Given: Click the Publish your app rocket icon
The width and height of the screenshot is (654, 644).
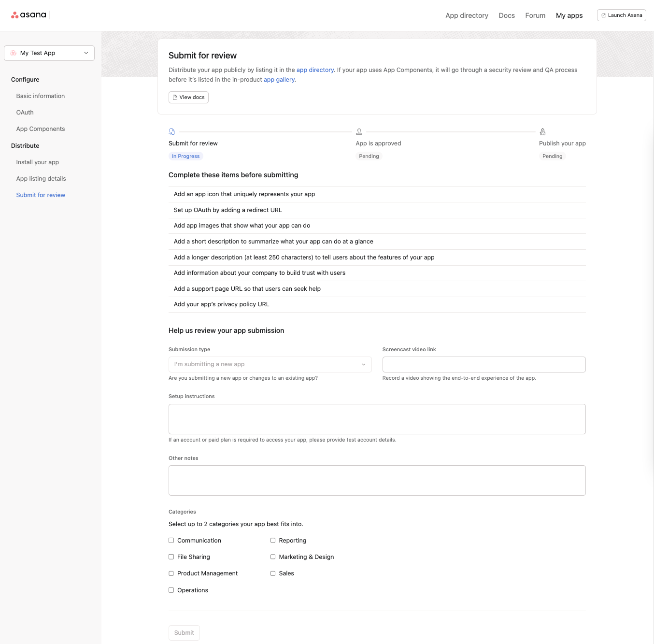Looking at the screenshot, I should (542, 132).
